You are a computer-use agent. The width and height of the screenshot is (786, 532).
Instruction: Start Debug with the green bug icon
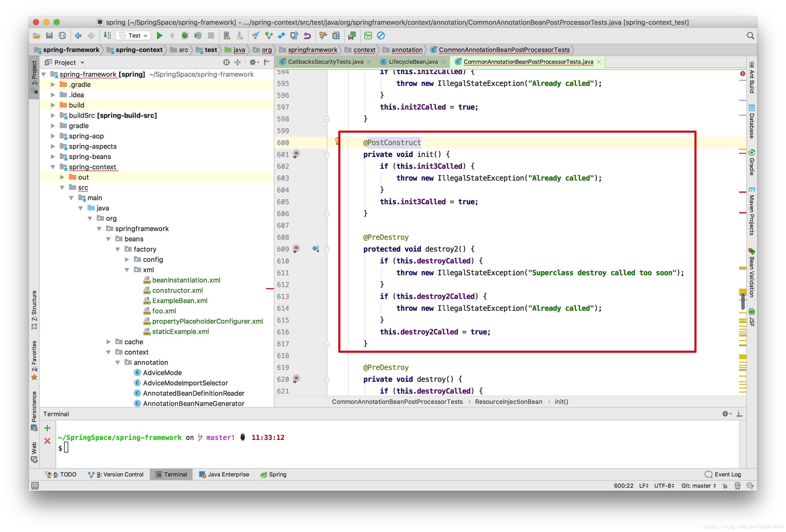coord(185,36)
